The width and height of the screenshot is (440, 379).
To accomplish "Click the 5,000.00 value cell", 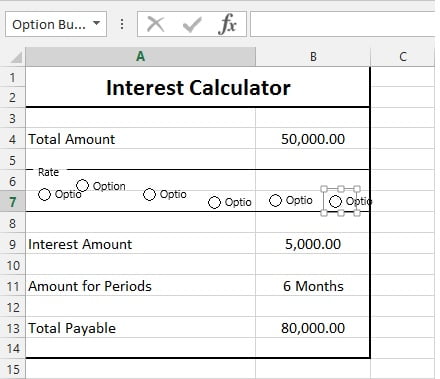I will [x=313, y=244].
